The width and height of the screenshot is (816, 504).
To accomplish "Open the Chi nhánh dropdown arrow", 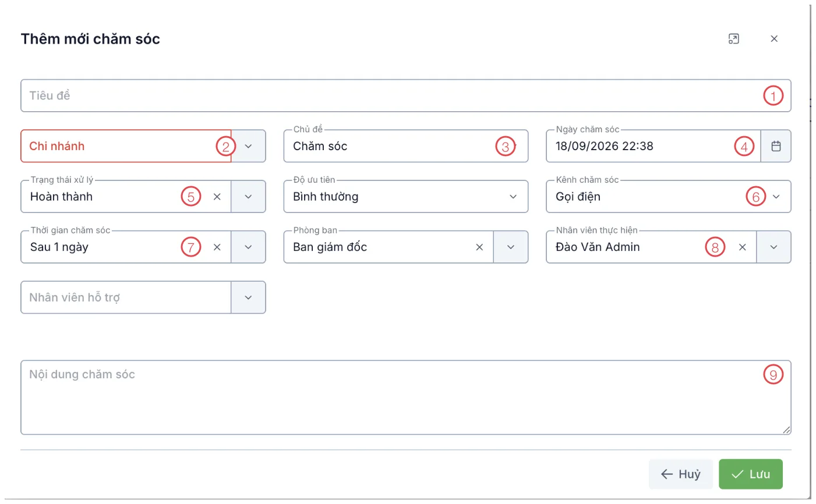I will click(x=248, y=146).
